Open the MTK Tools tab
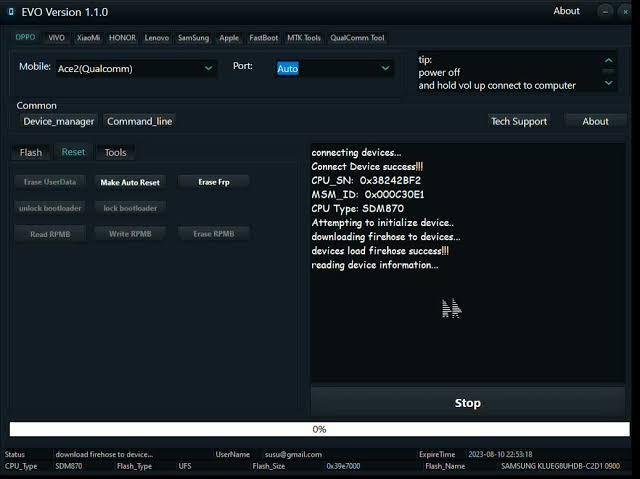This screenshot has height=479, width=640. pyautogui.click(x=304, y=38)
